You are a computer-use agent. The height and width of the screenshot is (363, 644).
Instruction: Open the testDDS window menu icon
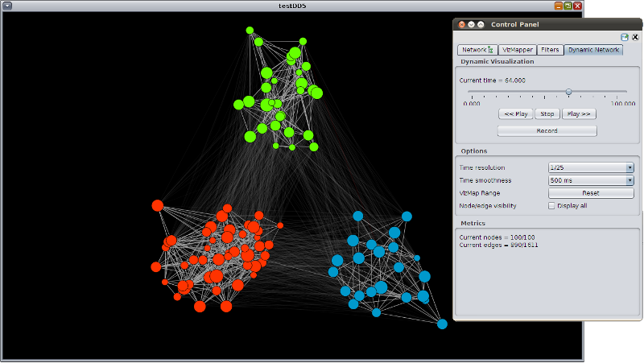7,6
